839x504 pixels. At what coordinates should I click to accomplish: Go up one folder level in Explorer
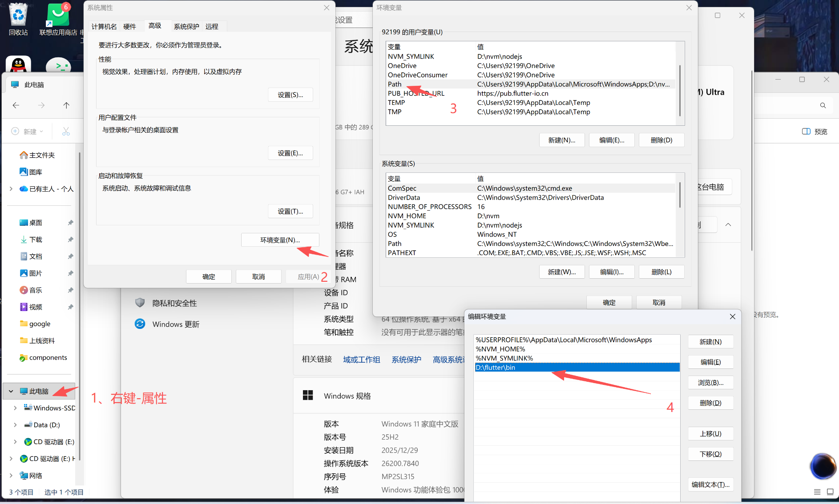pos(66,105)
